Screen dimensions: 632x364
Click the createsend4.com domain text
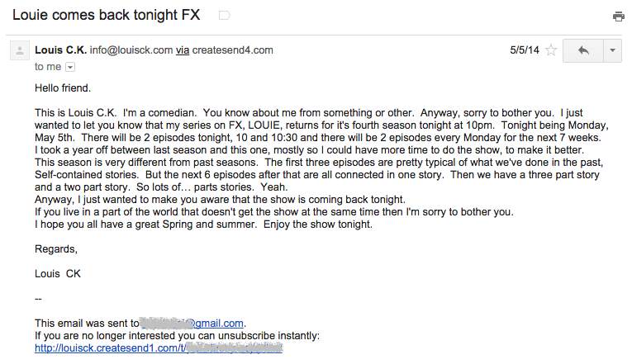[233, 50]
